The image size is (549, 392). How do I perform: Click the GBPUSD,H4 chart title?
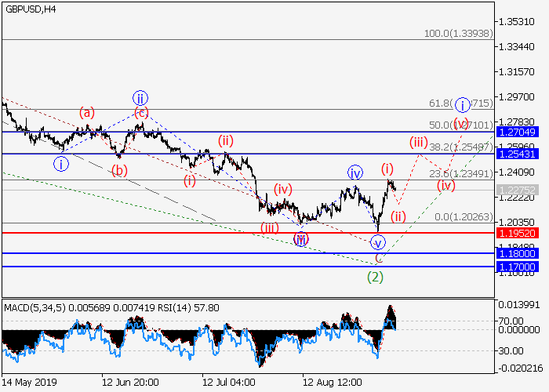[x=30, y=9]
